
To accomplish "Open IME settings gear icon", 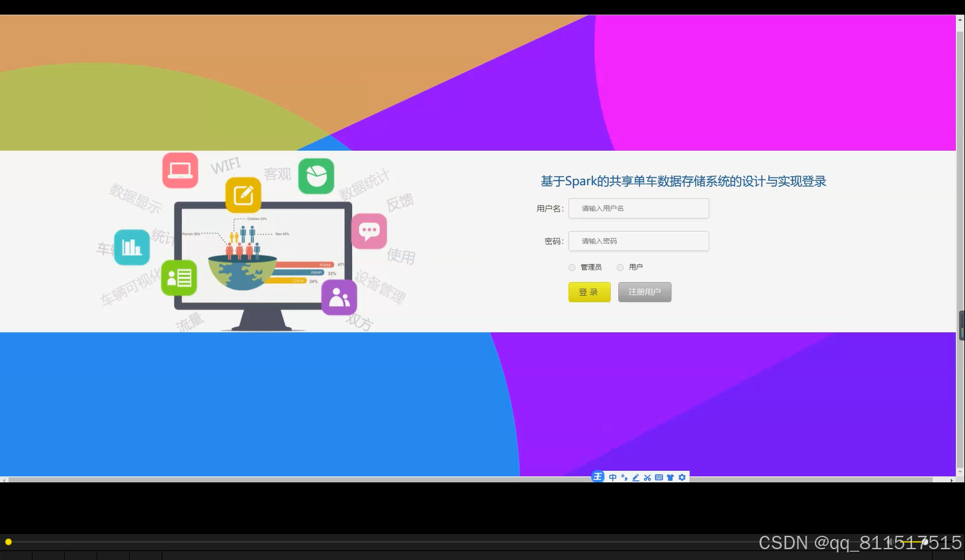I will tap(682, 477).
